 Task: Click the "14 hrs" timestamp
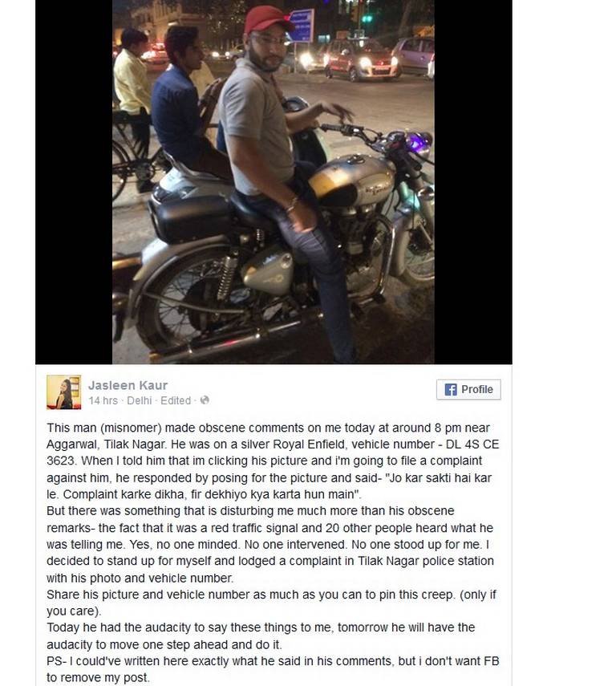[x=103, y=400]
